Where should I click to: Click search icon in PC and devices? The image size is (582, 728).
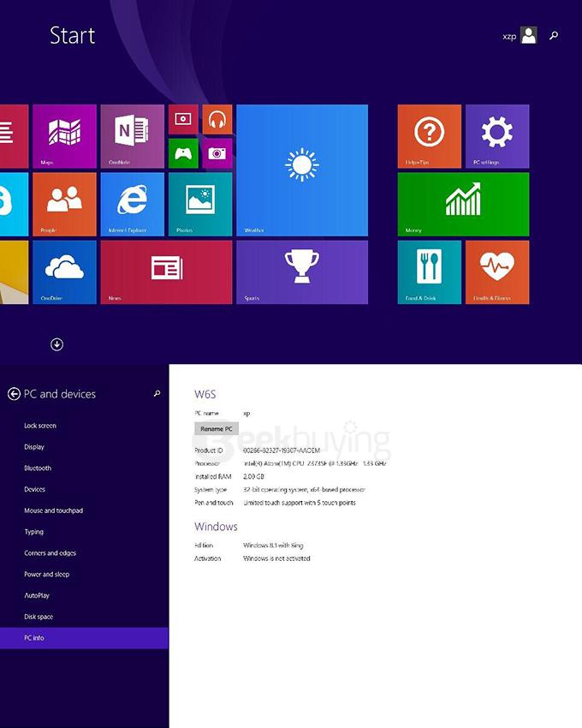(157, 394)
